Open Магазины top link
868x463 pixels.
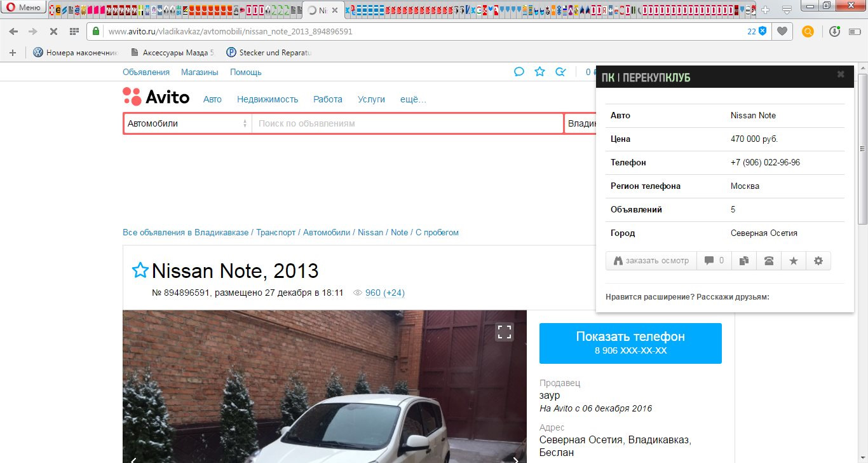pyautogui.click(x=200, y=72)
